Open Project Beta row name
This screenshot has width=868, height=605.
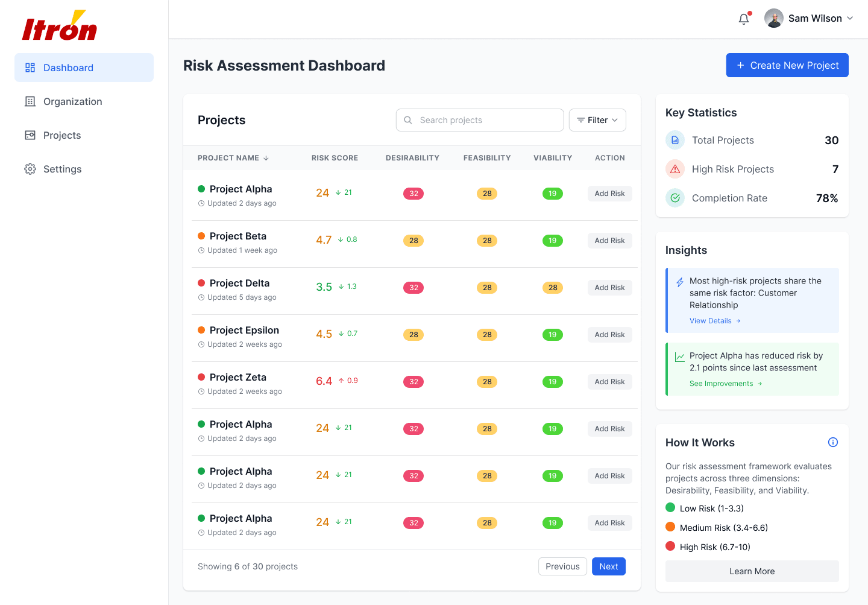pos(238,236)
